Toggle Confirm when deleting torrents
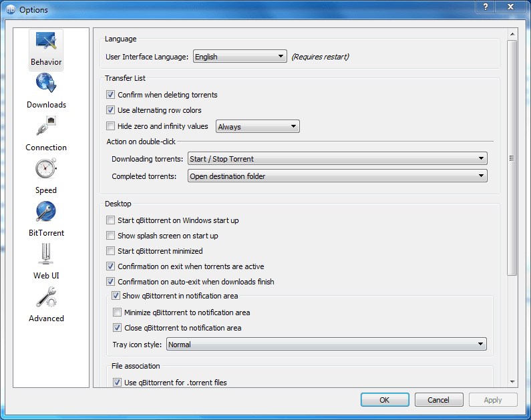The image size is (531, 420). (x=110, y=94)
